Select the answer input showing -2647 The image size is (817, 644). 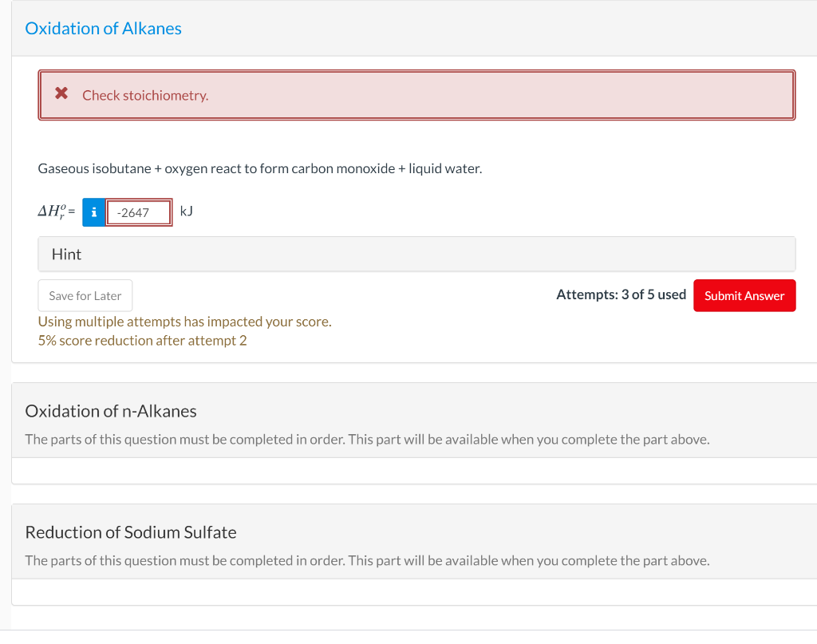140,212
